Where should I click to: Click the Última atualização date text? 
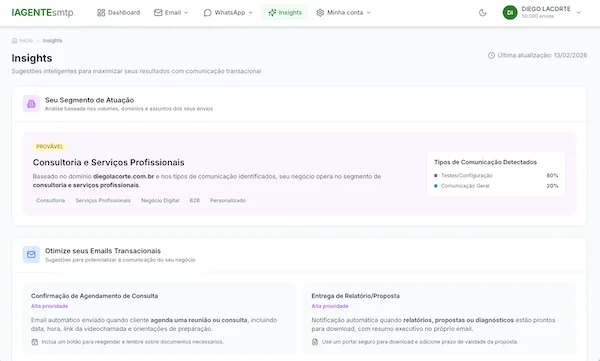pos(542,56)
